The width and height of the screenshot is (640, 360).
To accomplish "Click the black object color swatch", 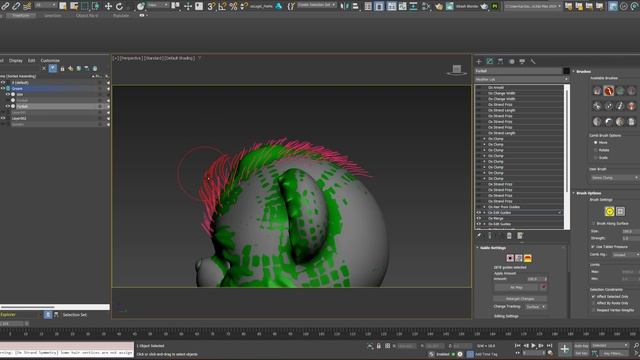I will click(x=566, y=71).
